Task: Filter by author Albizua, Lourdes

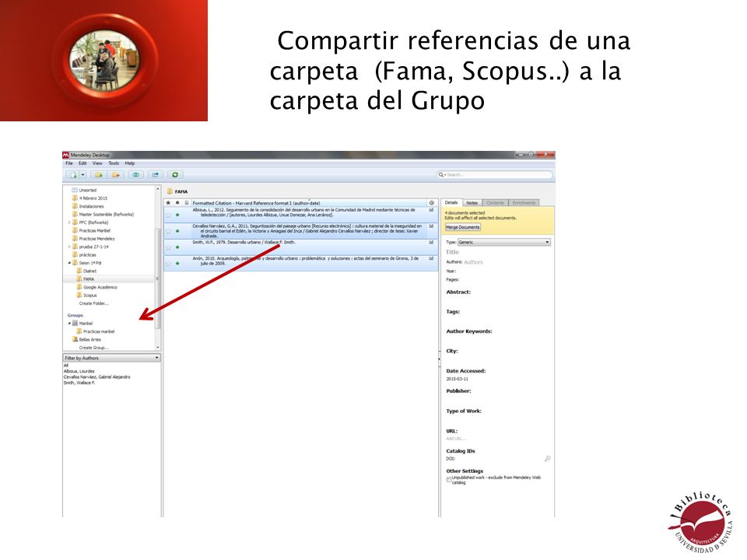Action: [x=79, y=372]
